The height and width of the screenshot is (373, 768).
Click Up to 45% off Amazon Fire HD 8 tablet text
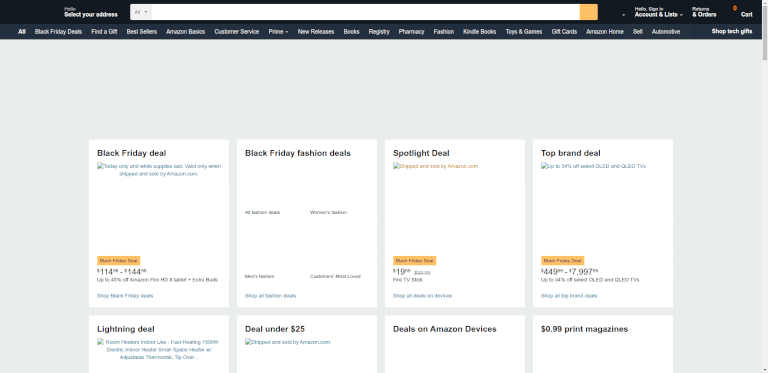click(157, 280)
